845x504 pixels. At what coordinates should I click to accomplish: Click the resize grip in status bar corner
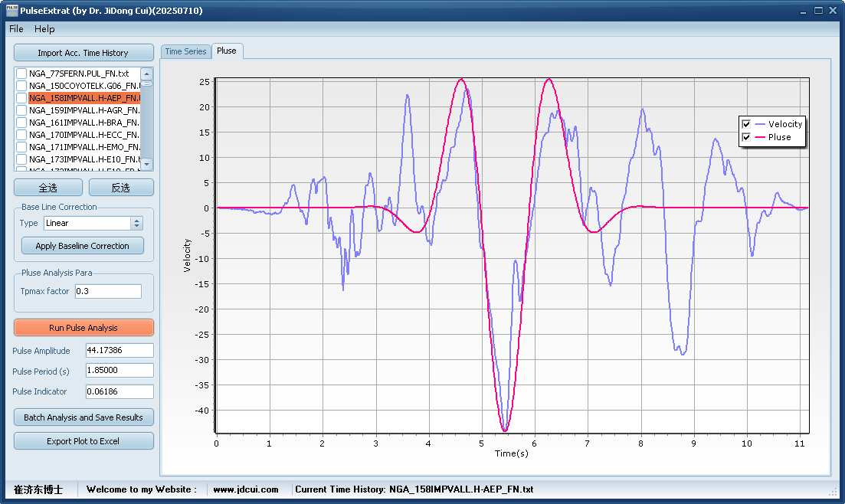click(834, 491)
